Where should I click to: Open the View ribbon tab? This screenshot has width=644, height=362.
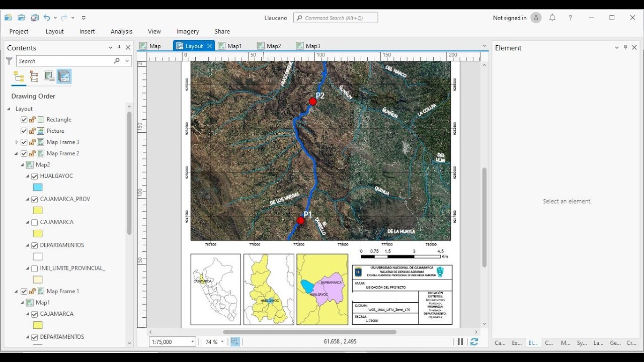tap(154, 31)
